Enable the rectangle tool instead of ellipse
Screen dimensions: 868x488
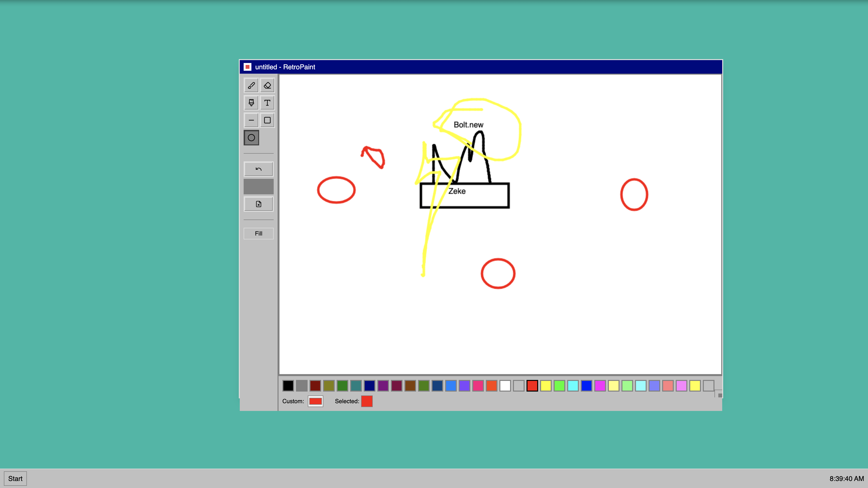(x=267, y=120)
